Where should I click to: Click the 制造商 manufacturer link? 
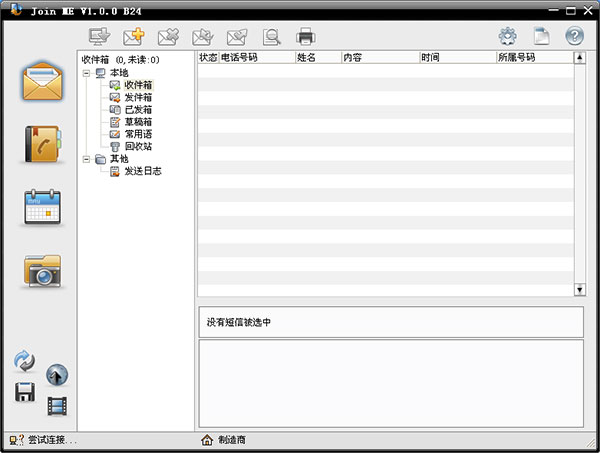point(232,440)
